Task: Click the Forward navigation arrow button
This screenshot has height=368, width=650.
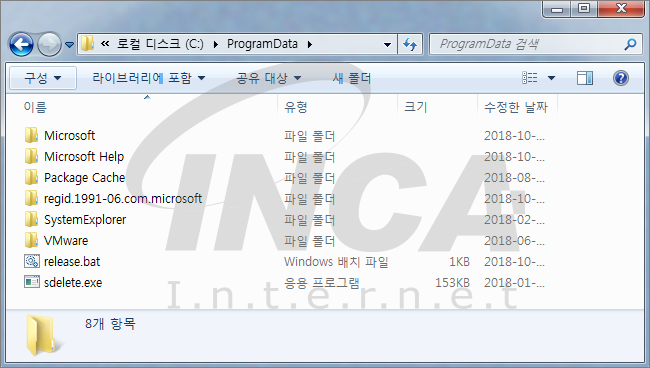Action: click(x=49, y=44)
